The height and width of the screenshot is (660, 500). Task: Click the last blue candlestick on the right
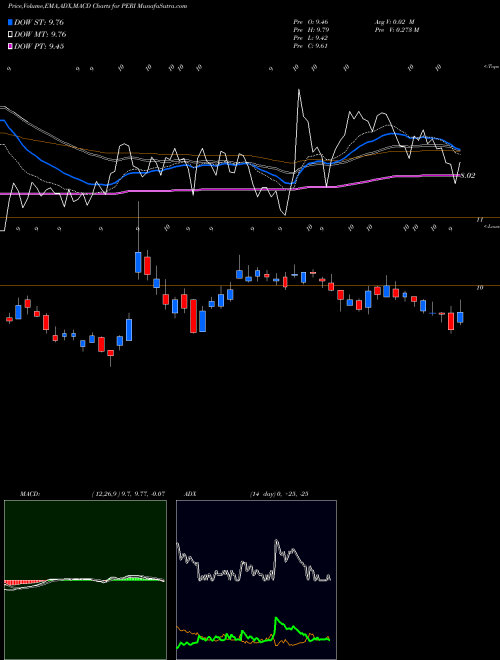click(460, 317)
